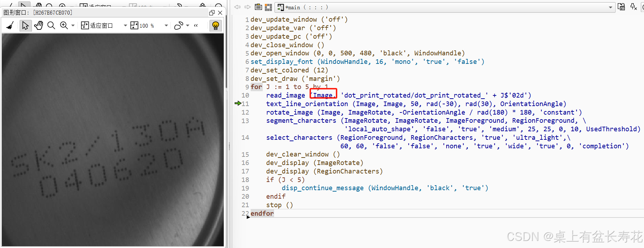This screenshot has width=644, height=248.
Task: Click the rotate_image operator on line 12
Action: coord(289,112)
